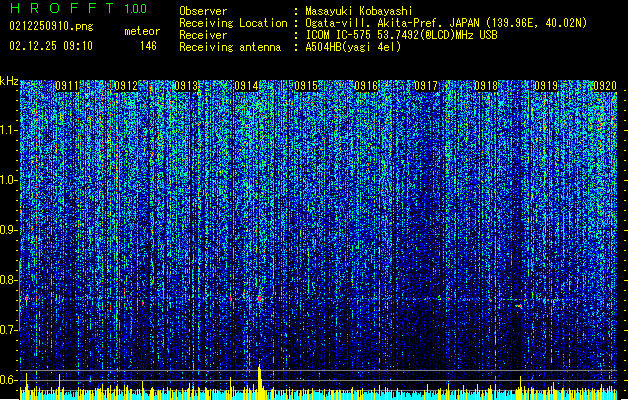Click the bright red meteor echo near 0914
Viewport: 629px width, 400px height.
[260, 298]
